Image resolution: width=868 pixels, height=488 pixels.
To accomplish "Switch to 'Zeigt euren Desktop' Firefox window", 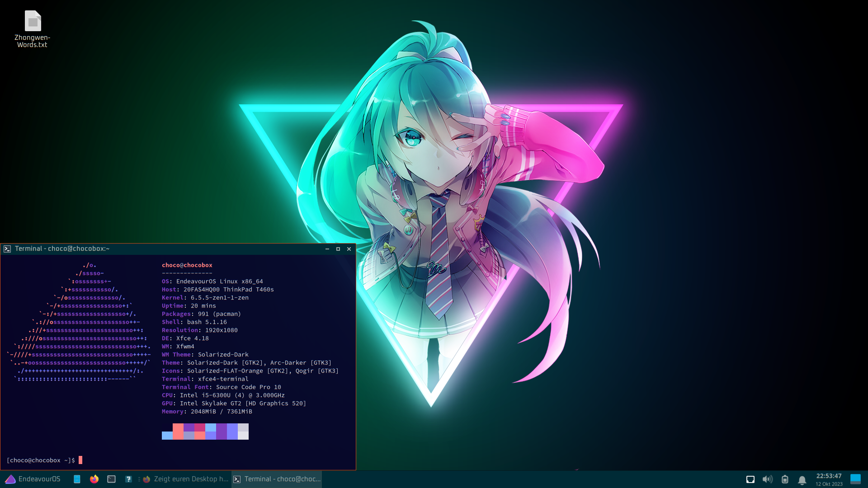I will coord(185,479).
